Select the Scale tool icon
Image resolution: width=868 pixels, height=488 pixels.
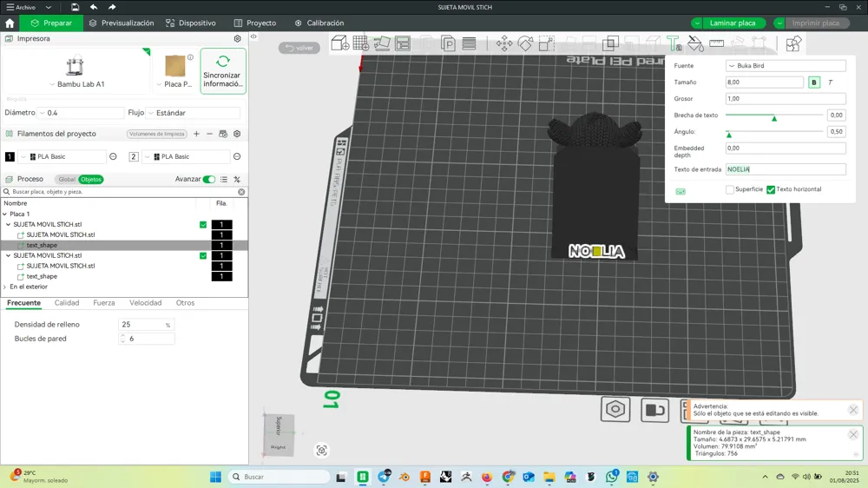[547, 43]
